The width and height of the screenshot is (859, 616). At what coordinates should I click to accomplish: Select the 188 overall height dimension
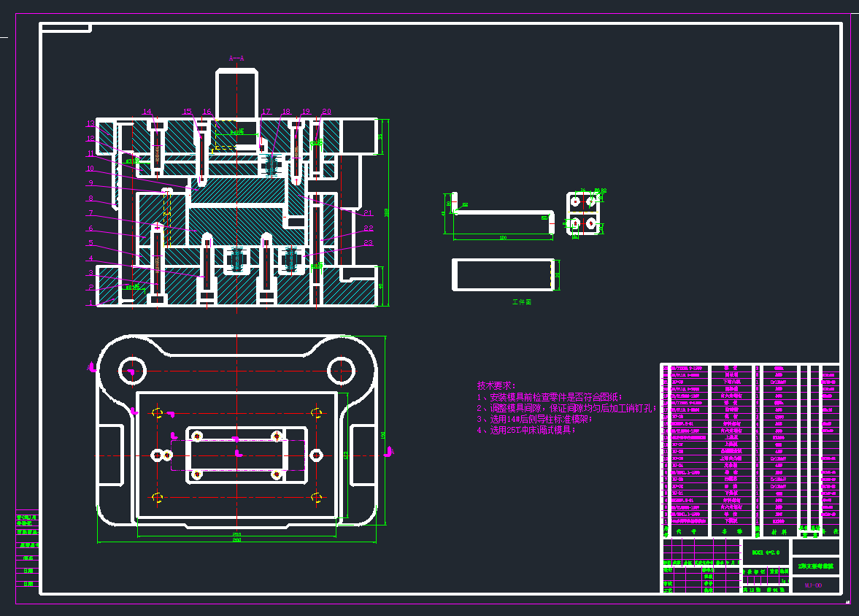(386, 212)
